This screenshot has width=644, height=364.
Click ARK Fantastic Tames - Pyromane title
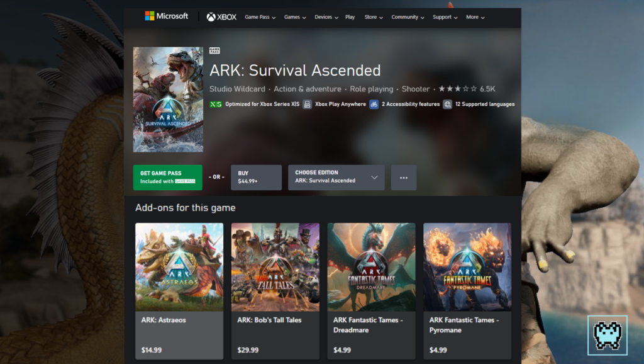click(x=464, y=325)
